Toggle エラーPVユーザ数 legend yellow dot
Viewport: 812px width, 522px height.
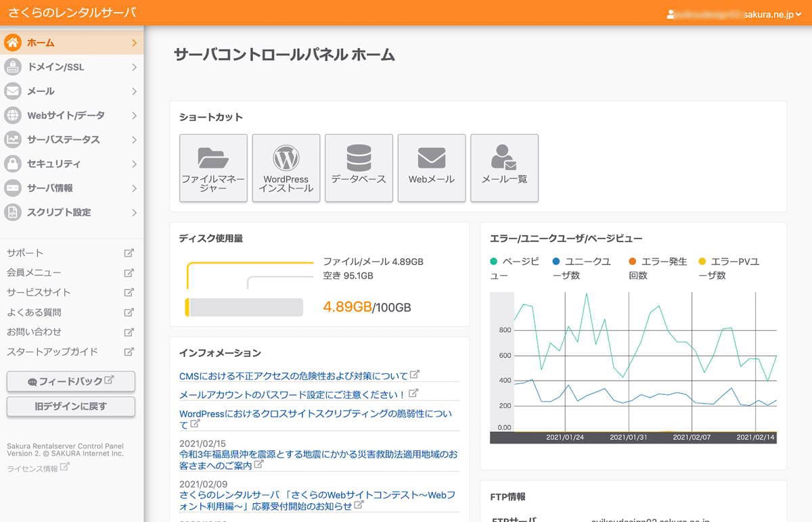tap(702, 262)
